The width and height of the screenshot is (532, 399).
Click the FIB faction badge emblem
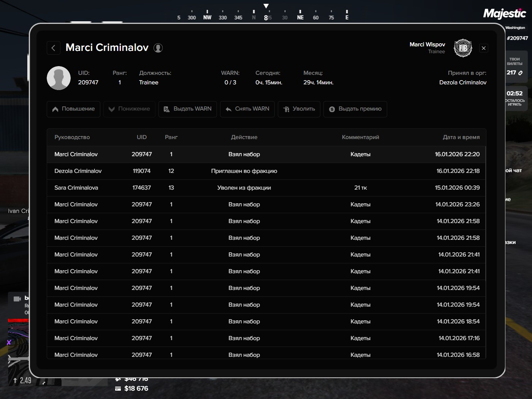coord(463,48)
